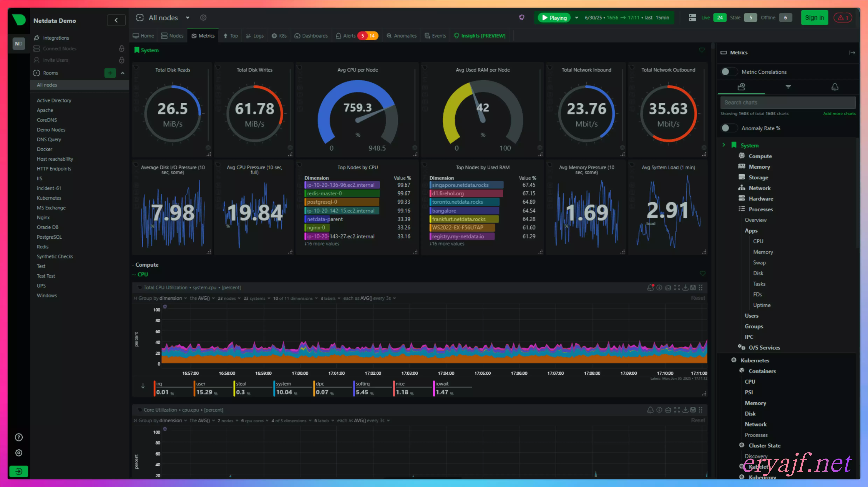Collapse the left sidebar with the arrow button
This screenshot has height=487, width=868.
click(x=116, y=20)
